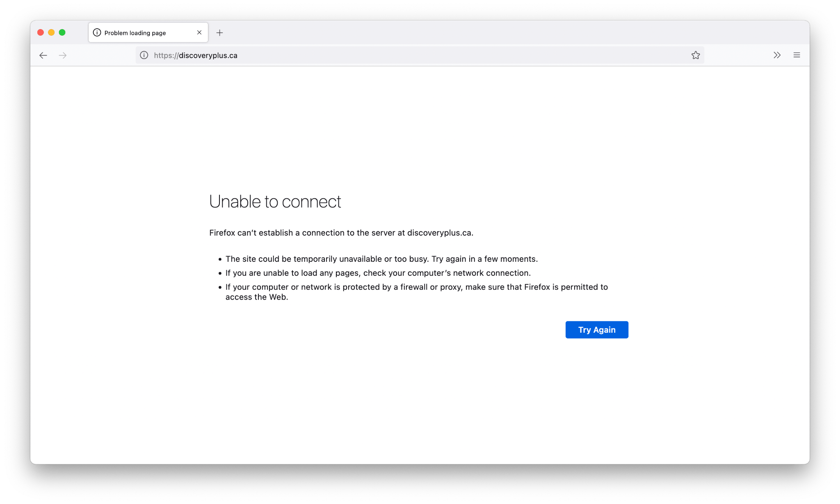This screenshot has width=840, height=504.
Task: Click the info icon on the tab
Action: pos(97,32)
